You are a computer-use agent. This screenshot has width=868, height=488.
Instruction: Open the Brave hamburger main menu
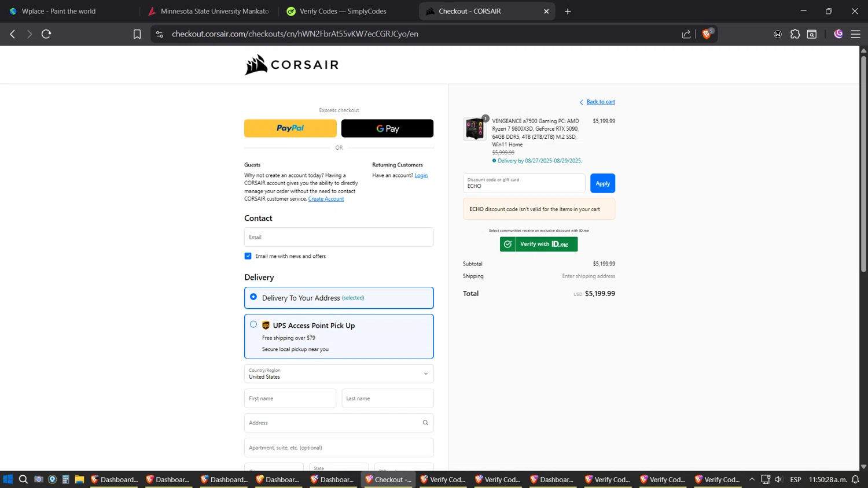click(x=855, y=34)
